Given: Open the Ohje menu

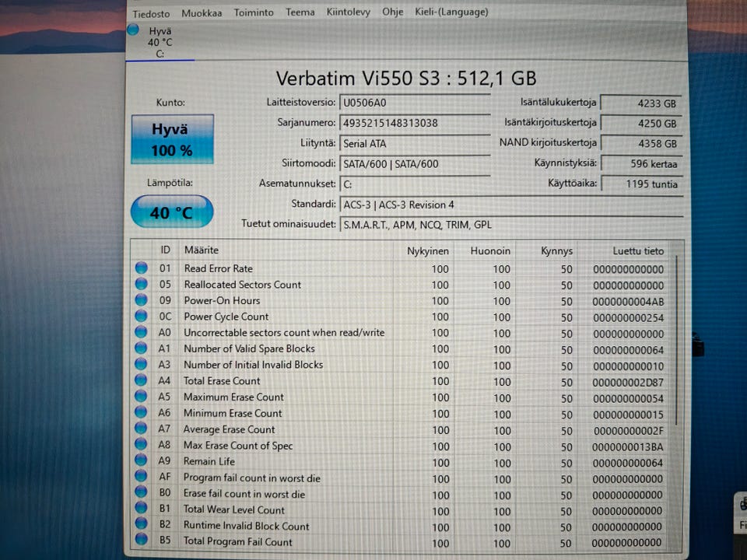Looking at the screenshot, I should [x=392, y=12].
